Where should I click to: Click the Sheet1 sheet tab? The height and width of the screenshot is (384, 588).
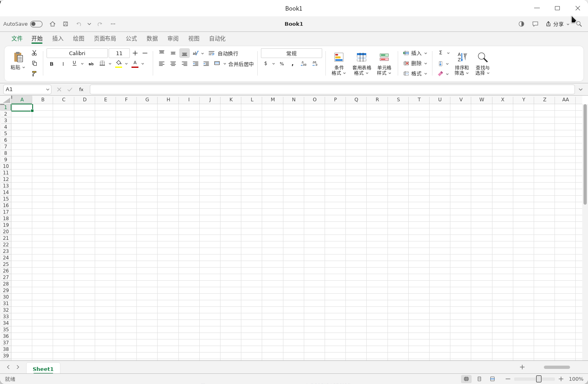(43, 369)
